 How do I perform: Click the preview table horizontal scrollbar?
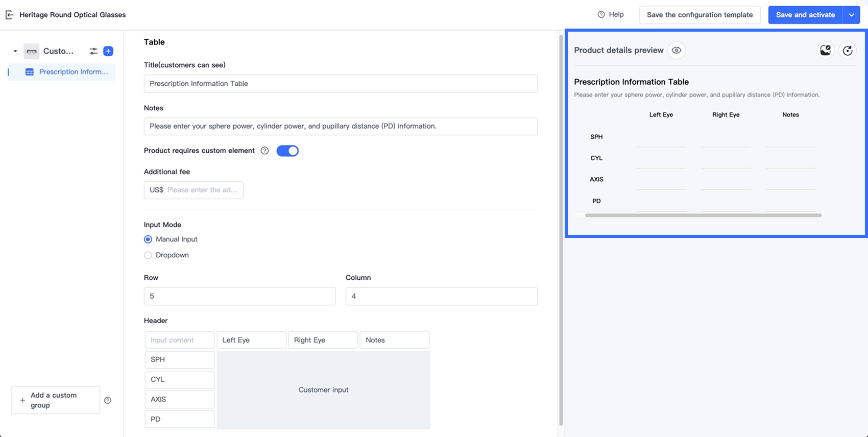pos(703,215)
